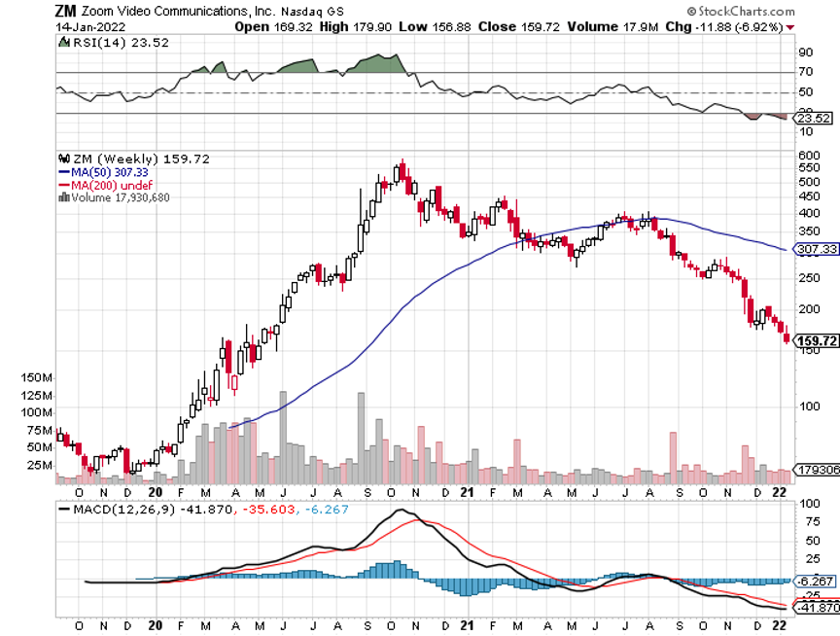Click the volume bars legend icon
This screenshot has width=840, height=636.
pos(64,197)
